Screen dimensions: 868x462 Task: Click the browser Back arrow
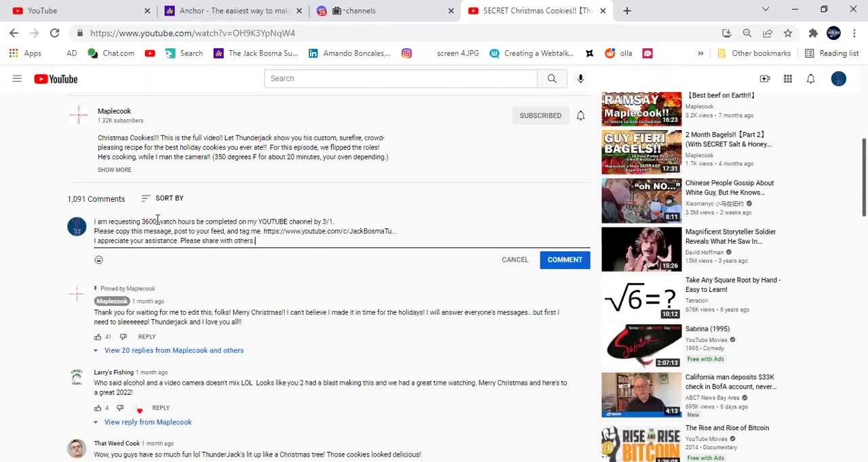[x=14, y=33]
